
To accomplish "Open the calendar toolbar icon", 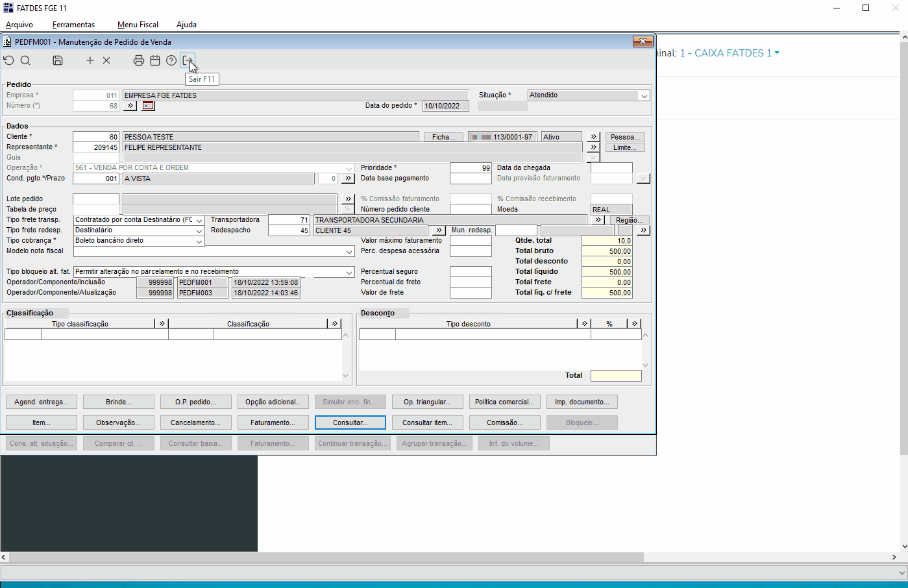I will [155, 60].
